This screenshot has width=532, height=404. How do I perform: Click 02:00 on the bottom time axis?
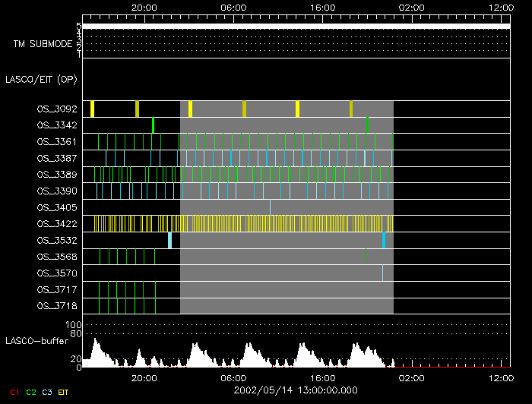[x=412, y=378]
